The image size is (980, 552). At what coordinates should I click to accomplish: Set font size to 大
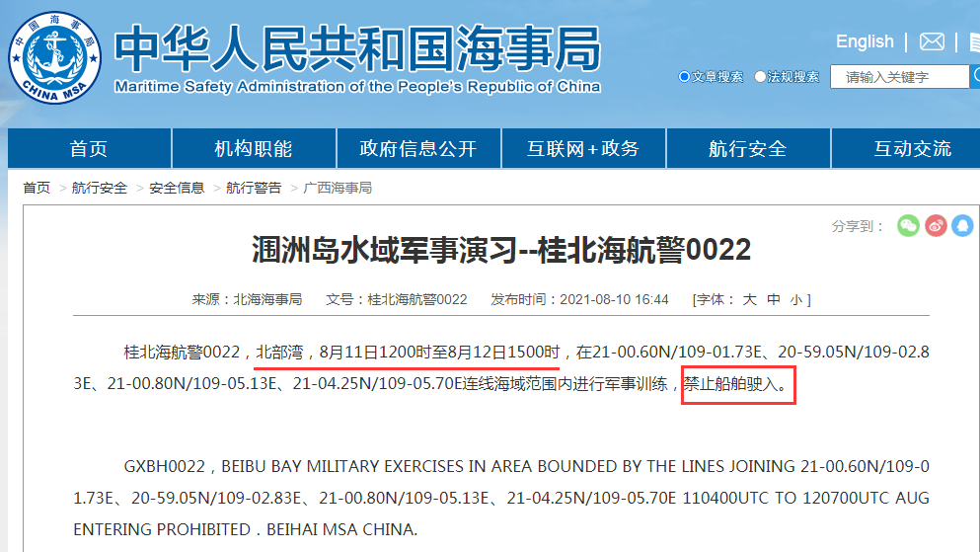point(749,299)
